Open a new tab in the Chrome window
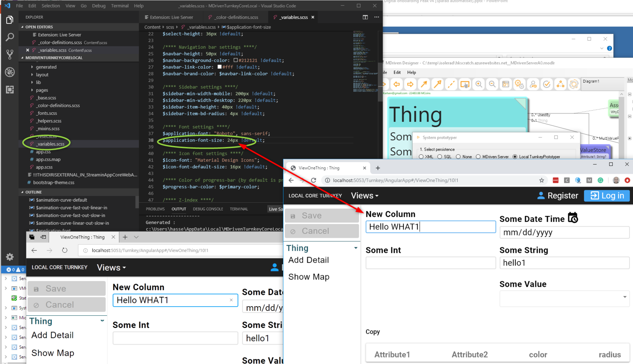Image resolution: width=633 pixels, height=364 pixels. (378, 168)
